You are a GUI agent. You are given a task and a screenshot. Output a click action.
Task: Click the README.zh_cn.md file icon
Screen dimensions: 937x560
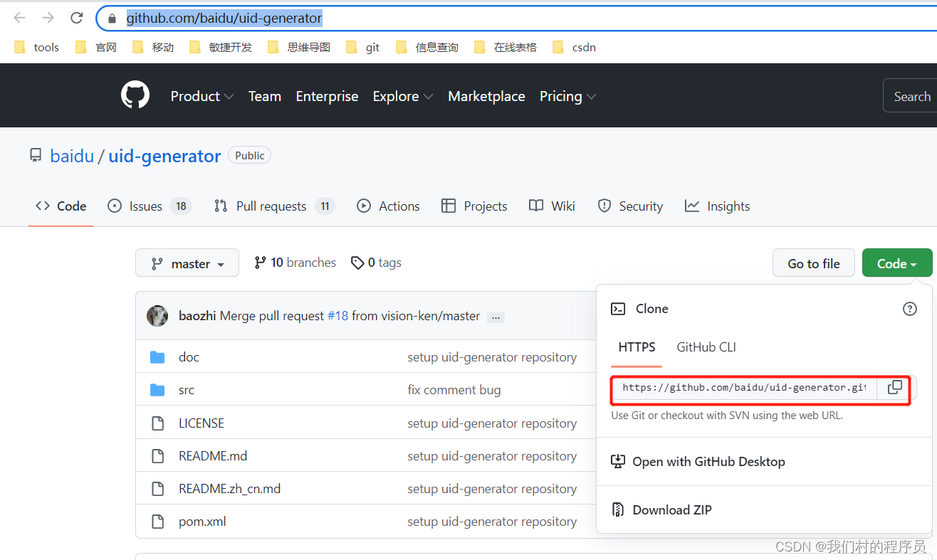[x=158, y=489]
